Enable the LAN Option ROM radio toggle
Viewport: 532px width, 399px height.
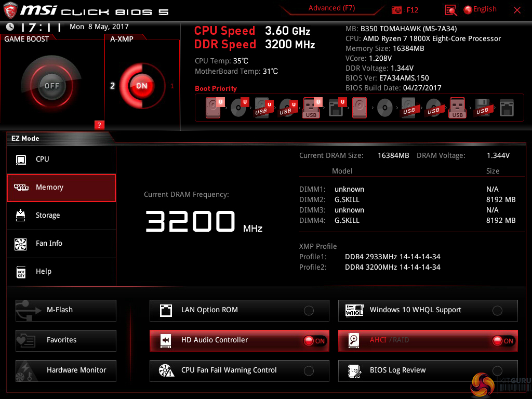tap(309, 311)
